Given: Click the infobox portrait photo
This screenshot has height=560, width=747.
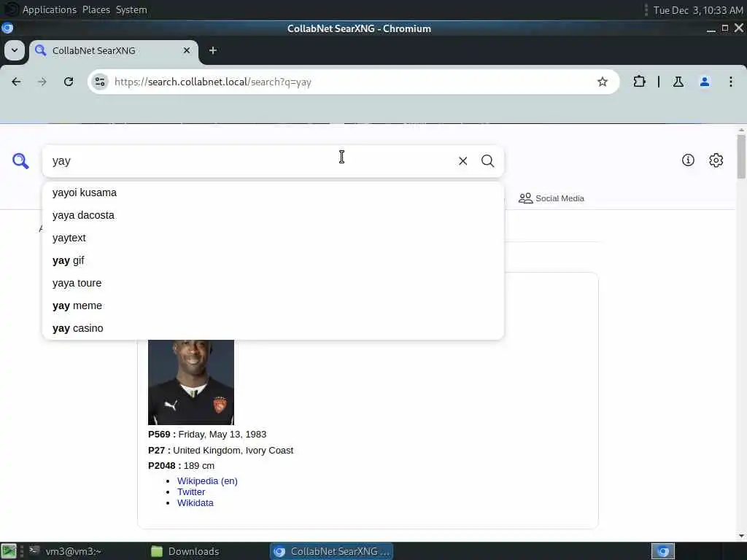Looking at the screenshot, I should coord(191,382).
